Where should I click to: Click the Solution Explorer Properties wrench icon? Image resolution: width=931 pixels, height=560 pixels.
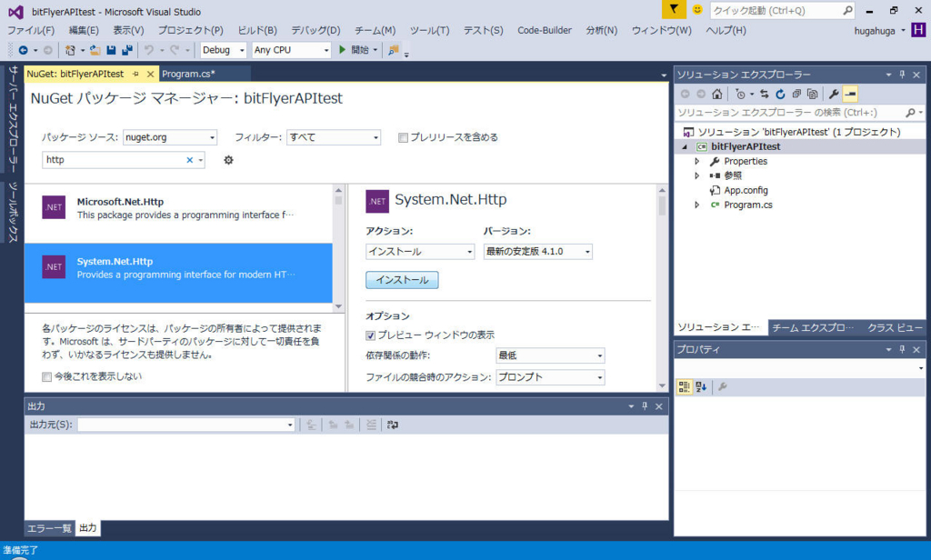point(834,94)
